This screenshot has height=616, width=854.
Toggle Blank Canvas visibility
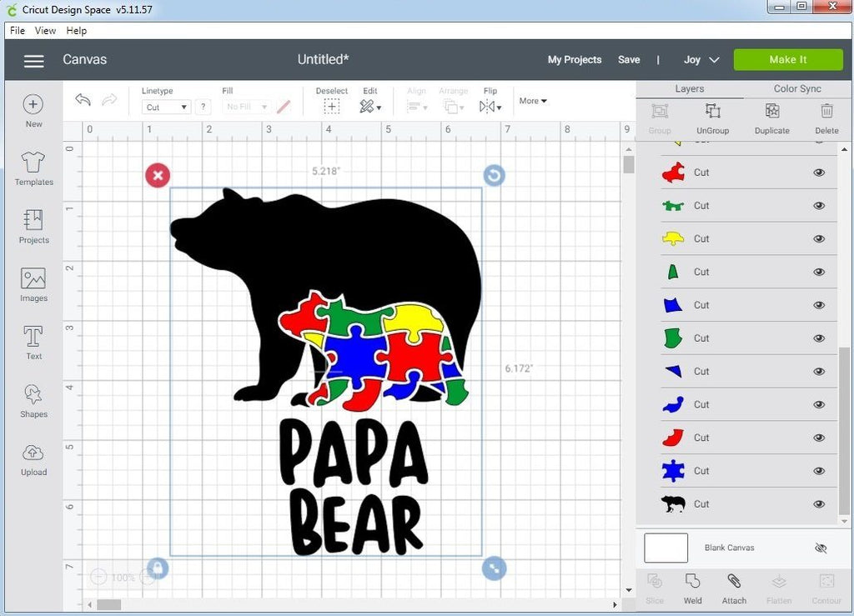coord(821,548)
